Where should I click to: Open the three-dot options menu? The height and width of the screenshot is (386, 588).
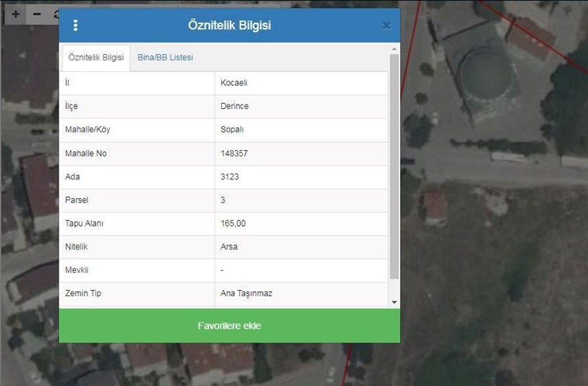[x=75, y=26]
